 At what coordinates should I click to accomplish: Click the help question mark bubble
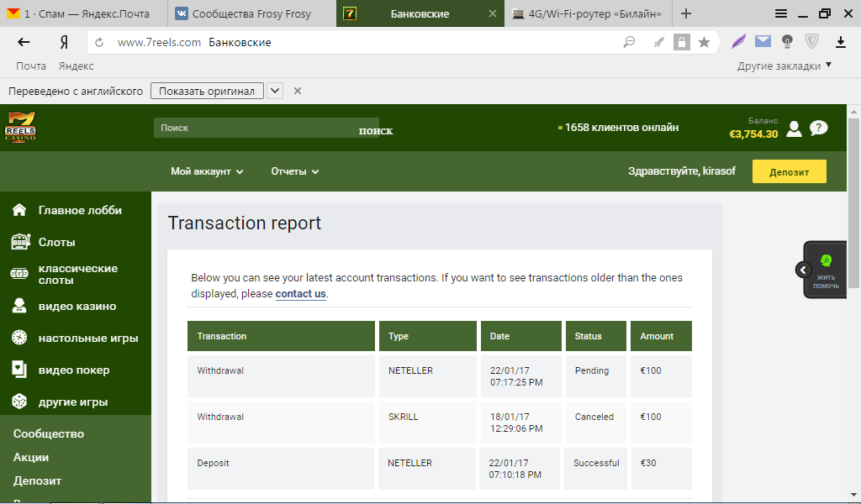818,129
